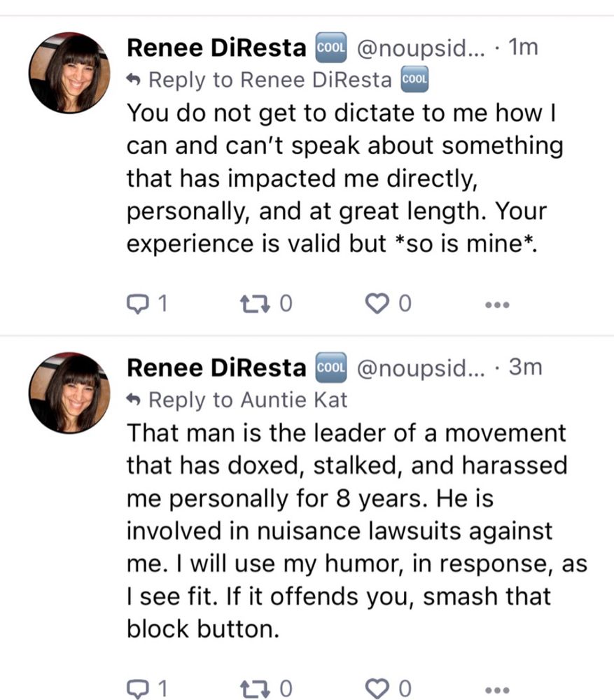Retweet the bottom tweet about nuisance lawsuits

pyautogui.click(x=248, y=687)
